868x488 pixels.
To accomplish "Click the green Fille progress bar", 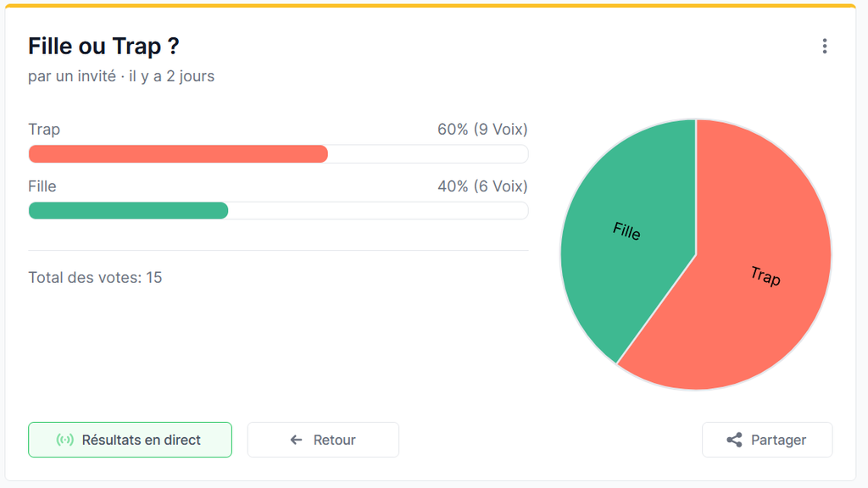I will point(128,210).
